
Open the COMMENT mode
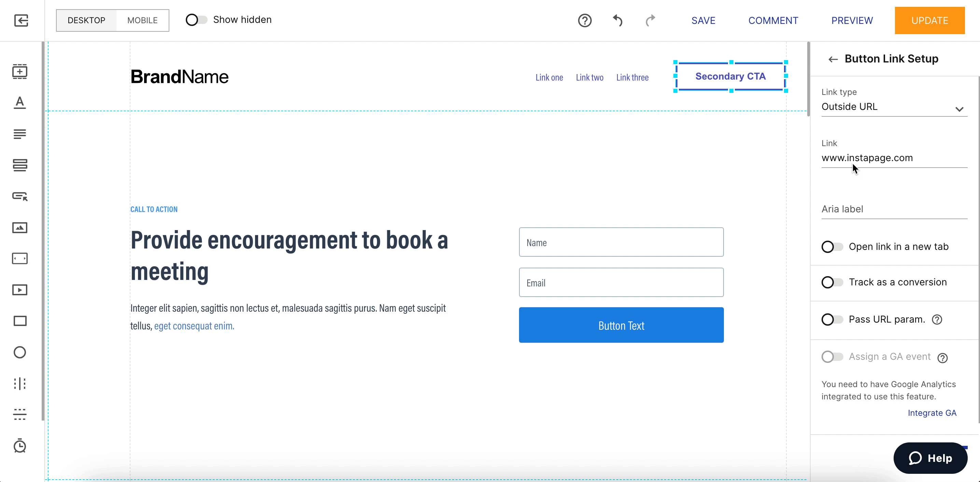[773, 20]
